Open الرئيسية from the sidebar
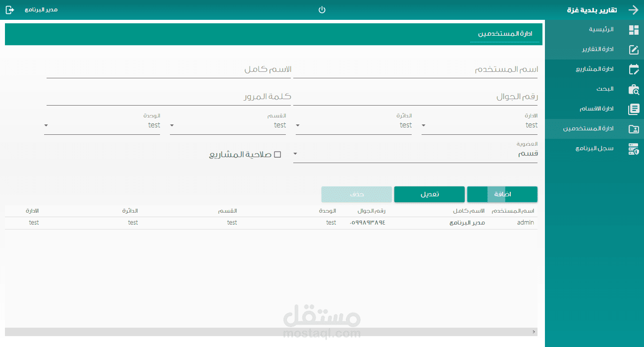644x347 pixels. 594,30
